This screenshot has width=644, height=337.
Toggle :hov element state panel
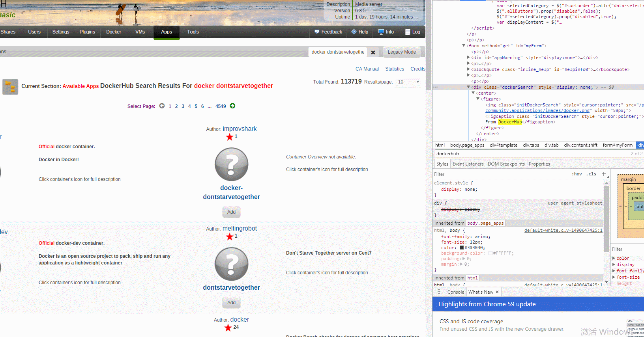click(x=577, y=174)
